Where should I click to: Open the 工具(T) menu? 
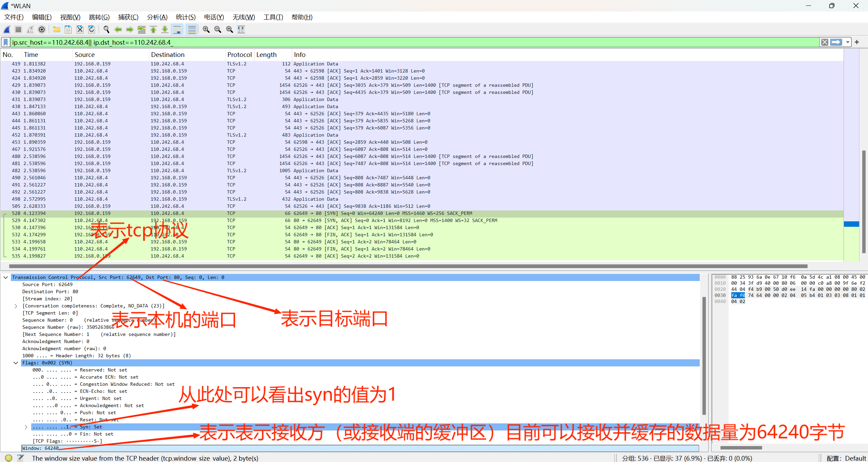click(x=273, y=17)
